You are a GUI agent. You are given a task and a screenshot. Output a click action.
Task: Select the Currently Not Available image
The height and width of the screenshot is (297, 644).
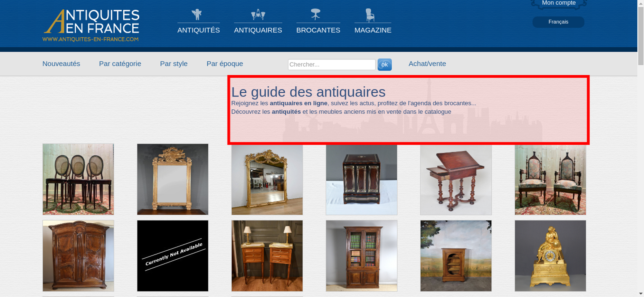[x=173, y=256]
